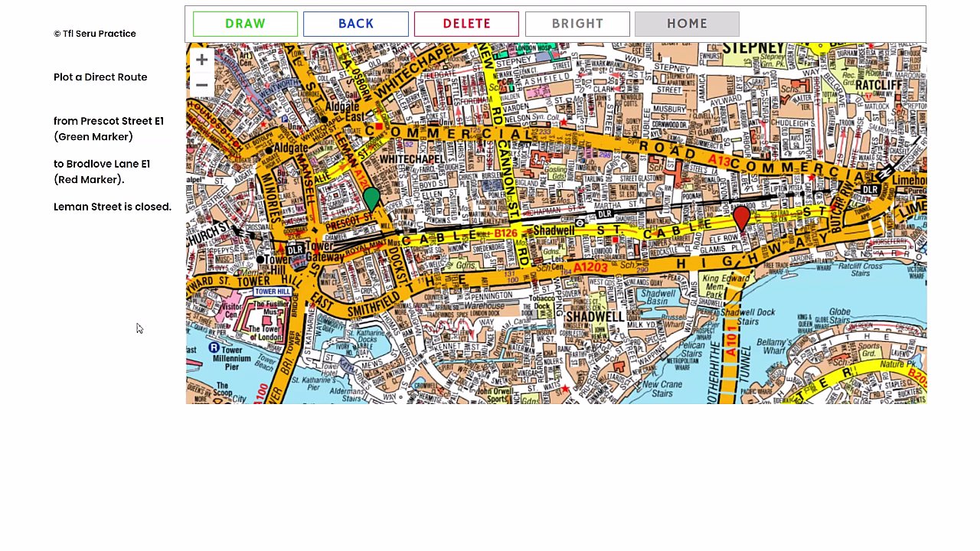Screen dimensions: 980x551
Task: Zoom in with the plus icon
Action: (201, 60)
